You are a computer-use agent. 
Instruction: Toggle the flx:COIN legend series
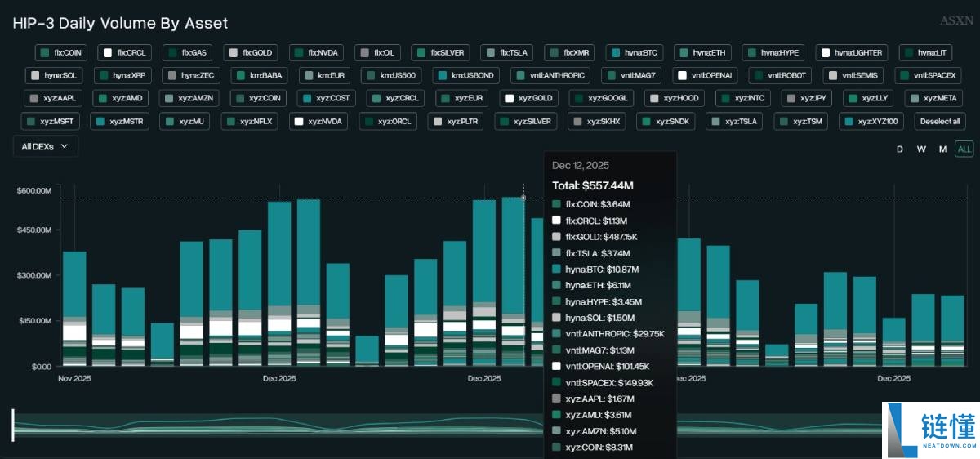pyautogui.click(x=61, y=53)
